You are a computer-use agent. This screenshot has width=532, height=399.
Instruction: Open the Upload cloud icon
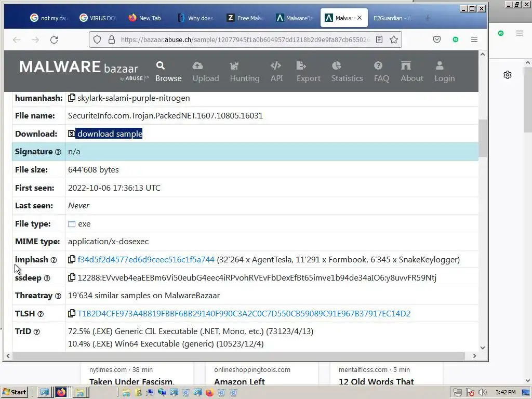(197, 65)
